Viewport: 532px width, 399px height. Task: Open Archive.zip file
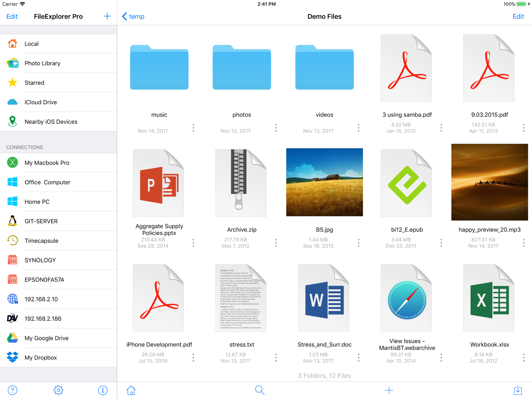tap(241, 183)
